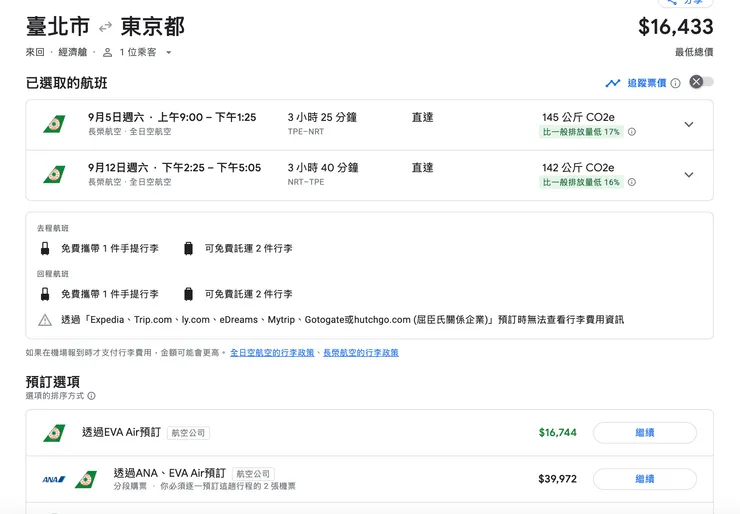The height and width of the screenshot is (514, 740).
Task: Open info icon next to 低 17% emissions
Action: [x=632, y=132]
